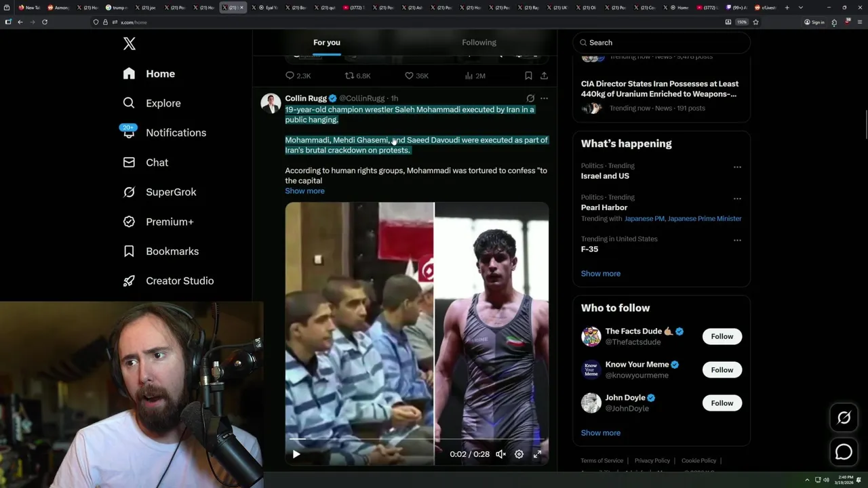Open the more options menu on Collin Rugg's post

click(544, 98)
